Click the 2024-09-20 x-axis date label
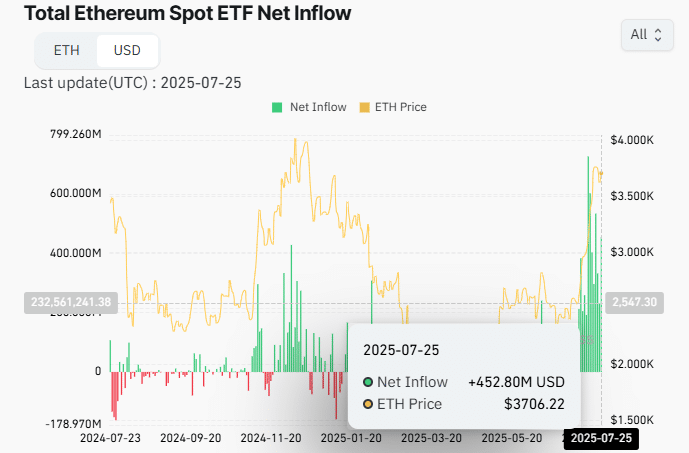Screen dimensions: 689x453 tap(191, 438)
